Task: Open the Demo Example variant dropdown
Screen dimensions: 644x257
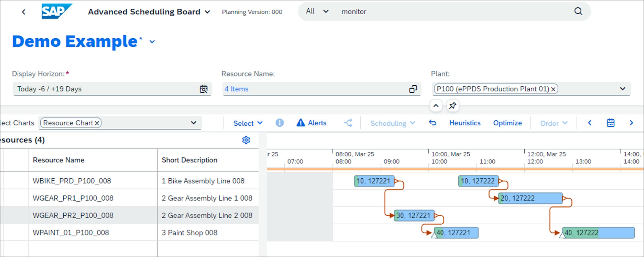Action: coord(152,42)
